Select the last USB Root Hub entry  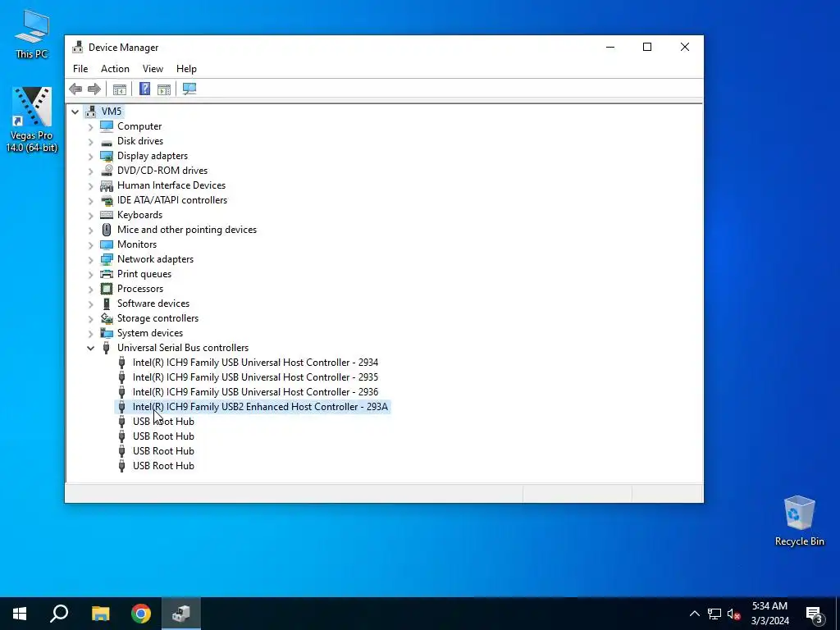tap(163, 466)
